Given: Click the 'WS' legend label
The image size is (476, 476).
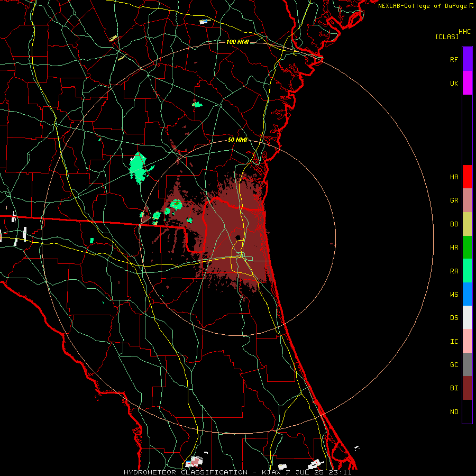Looking at the screenshot, I should click(454, 295).
